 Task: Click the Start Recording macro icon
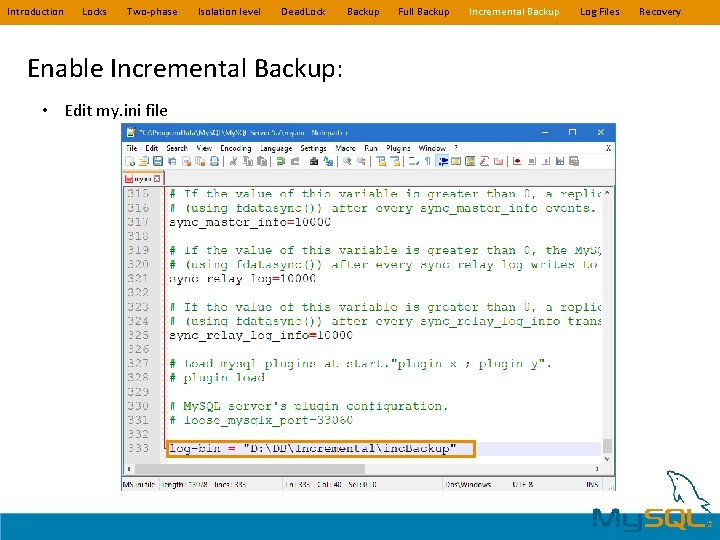coord(517,161)
